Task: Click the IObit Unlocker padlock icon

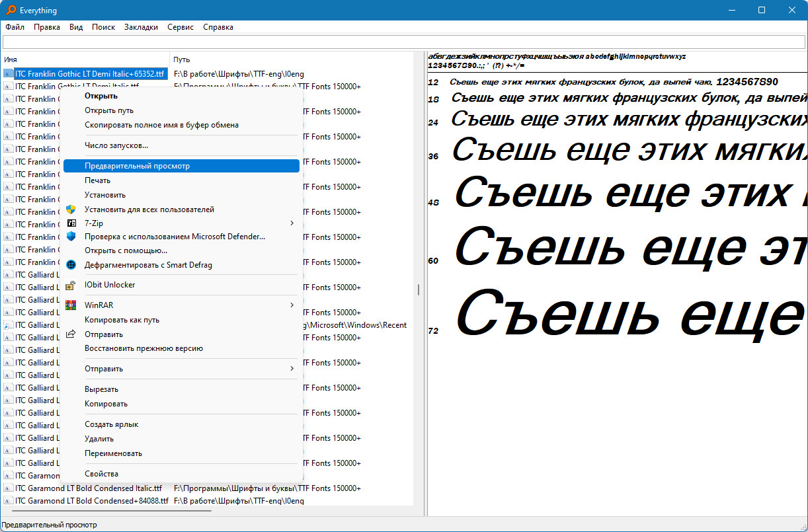Action: 71,285
